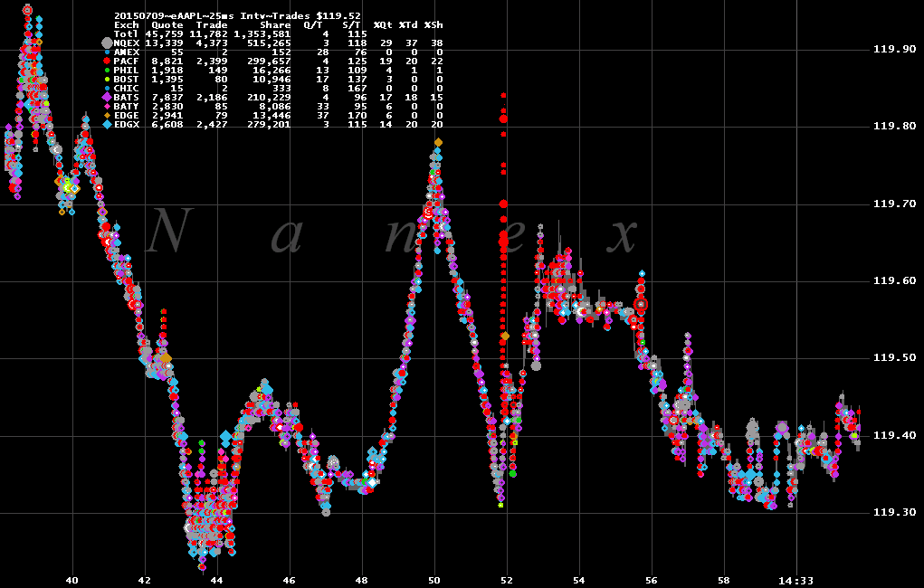Image resolution: width=924 pixels, height=588 pixels.
Task: Click the '46' time axis label
Action: pos(290,581)
